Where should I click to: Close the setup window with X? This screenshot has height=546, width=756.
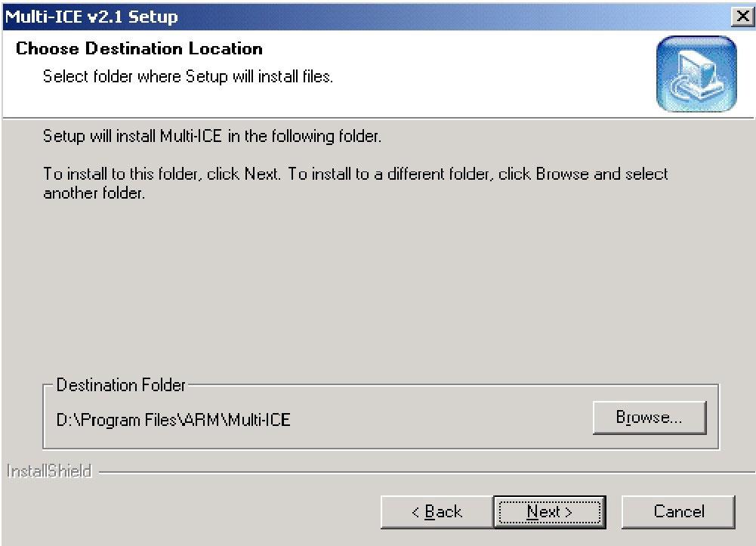[x=742, y=16]
